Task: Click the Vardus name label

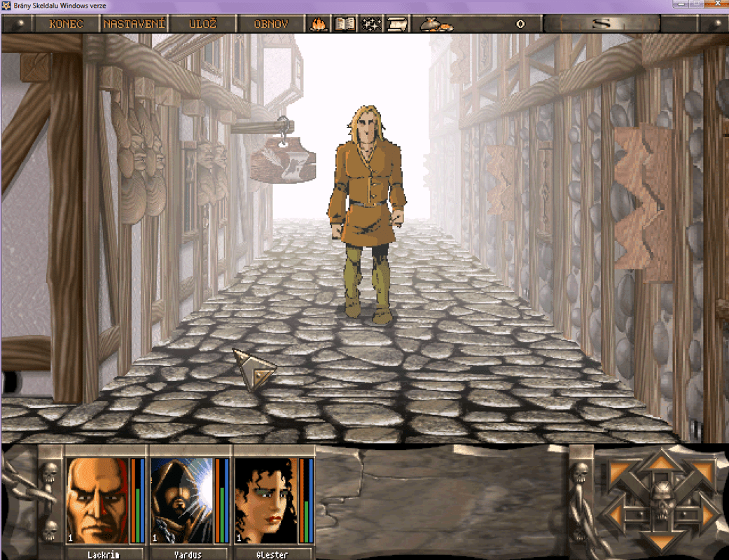Action: (x=188, y=554)
